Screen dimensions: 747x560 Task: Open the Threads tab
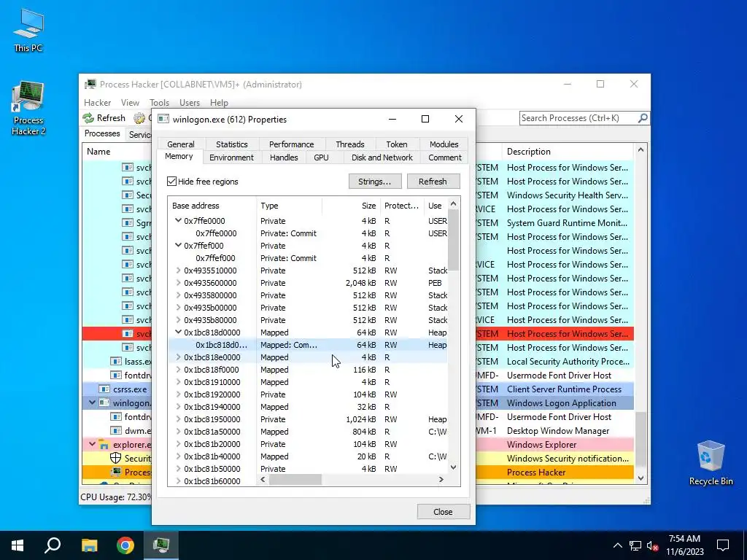[x=349, y=144]
